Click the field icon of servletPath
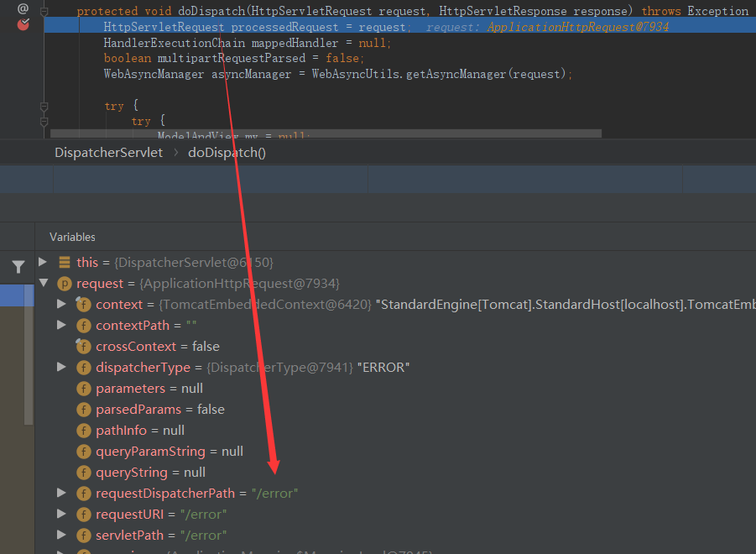The image size is (756, 554). pyautogui.click(x=83, y=536)
